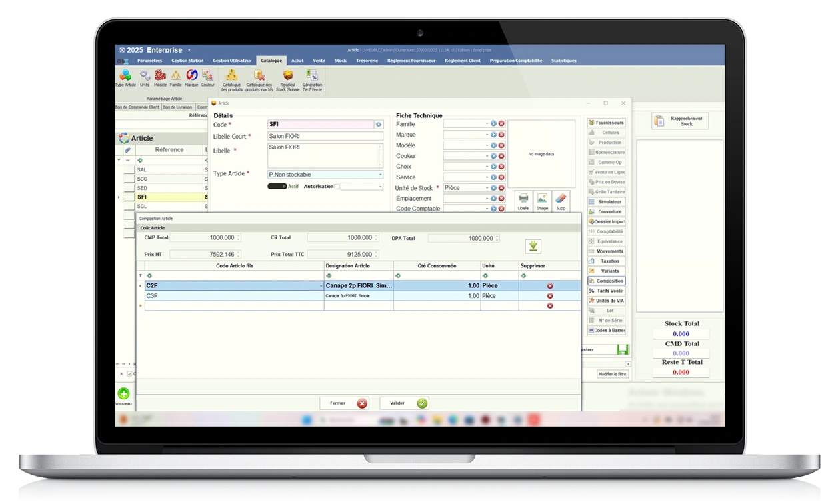This screenshot has width=840, height=504.
Task: Open the Famille ribbon icon
Action: coord(176,78)
